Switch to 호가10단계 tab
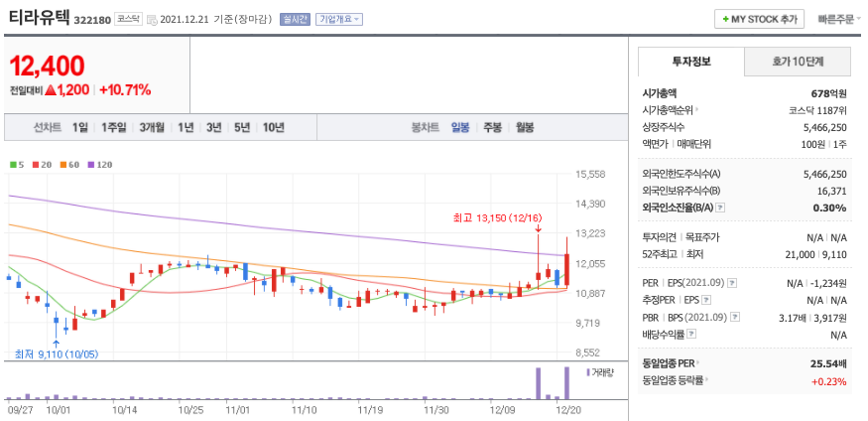868x421 pixels. tap(798, 62)
